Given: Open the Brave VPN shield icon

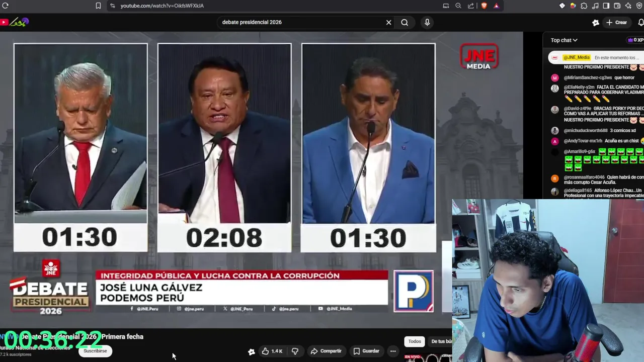Looking at the screenshot, I should coord(639,6).
